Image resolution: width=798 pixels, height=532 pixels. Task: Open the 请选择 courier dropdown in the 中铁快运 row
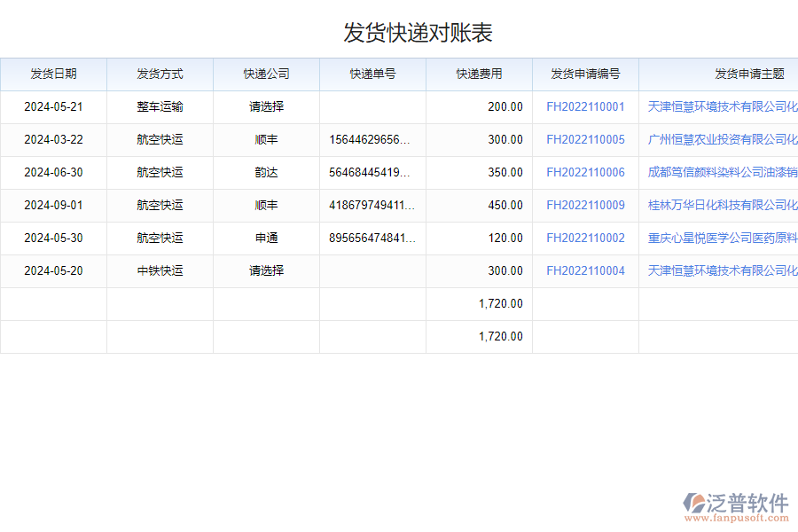pos(266,270)
